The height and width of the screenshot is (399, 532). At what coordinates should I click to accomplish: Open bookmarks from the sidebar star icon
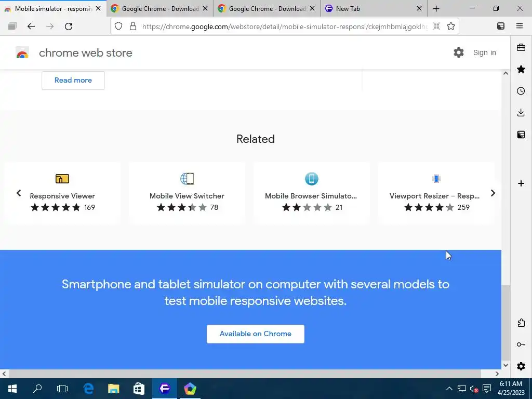tap(521, 69)
